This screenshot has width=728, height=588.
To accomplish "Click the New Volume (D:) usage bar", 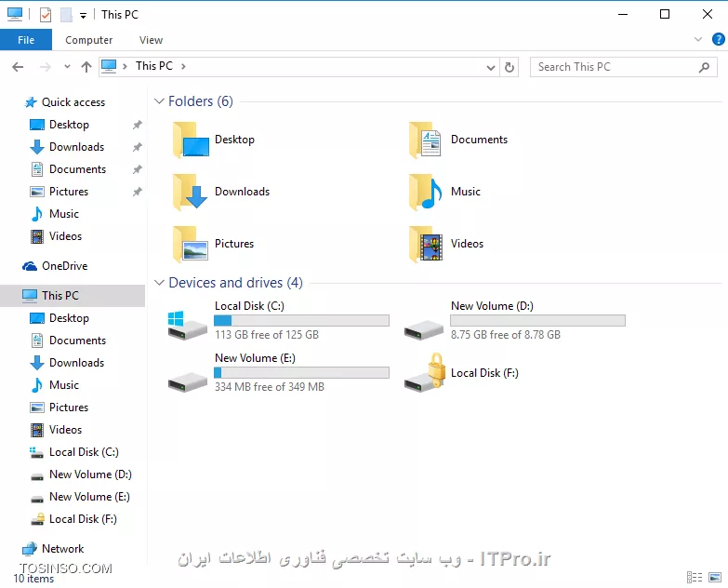I will click(537, 320).
